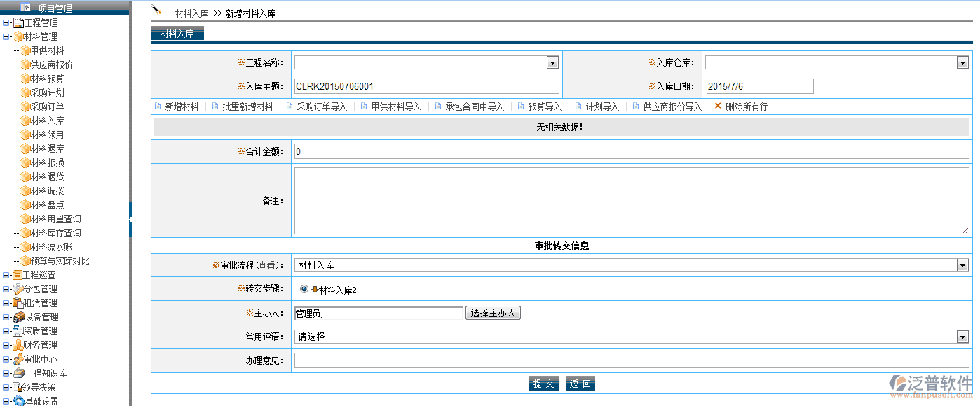Click the 审批中心 icon

pos(18,359)
